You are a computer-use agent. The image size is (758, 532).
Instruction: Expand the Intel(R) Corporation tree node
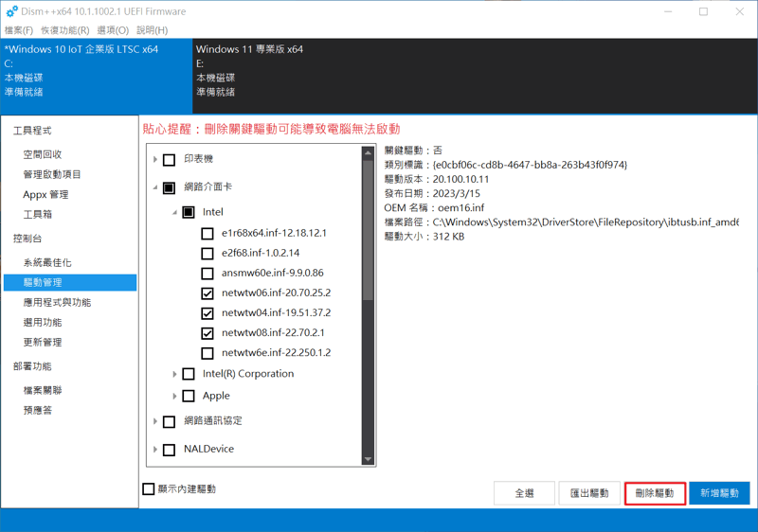(x=174, y=374)
